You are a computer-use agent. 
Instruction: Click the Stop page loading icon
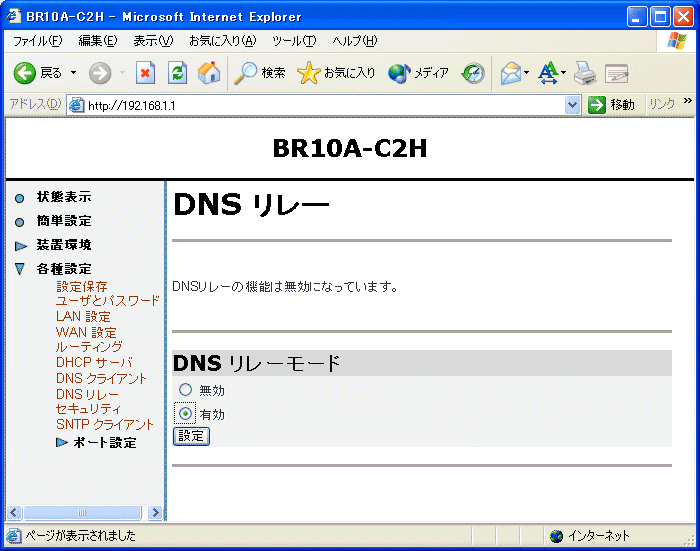[145, 73]
